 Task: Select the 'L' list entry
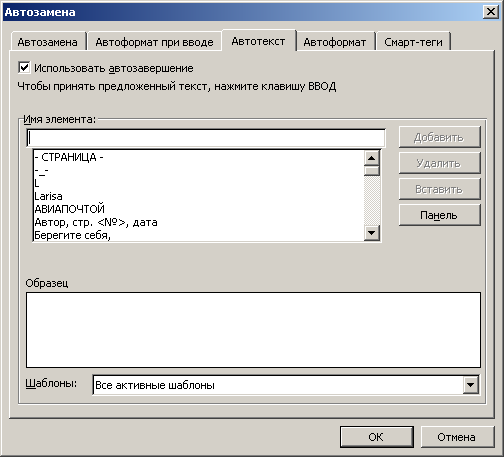(x=199, y=183)
